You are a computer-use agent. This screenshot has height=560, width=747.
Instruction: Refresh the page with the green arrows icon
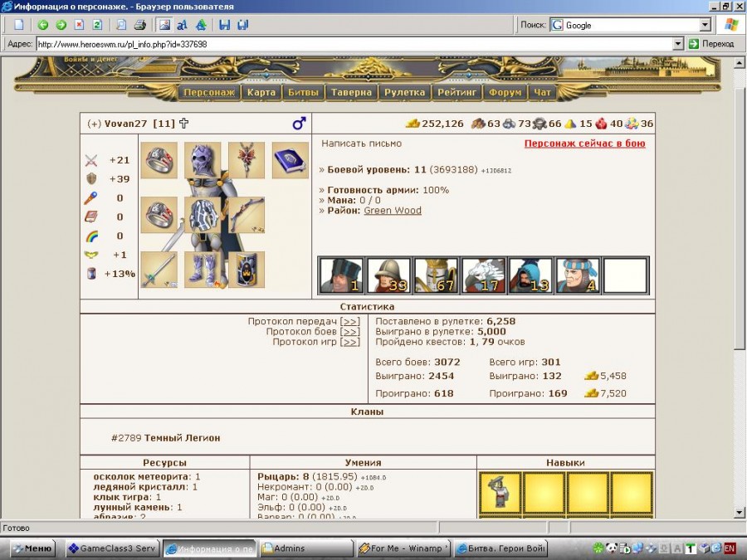click(x=97, y=25)
